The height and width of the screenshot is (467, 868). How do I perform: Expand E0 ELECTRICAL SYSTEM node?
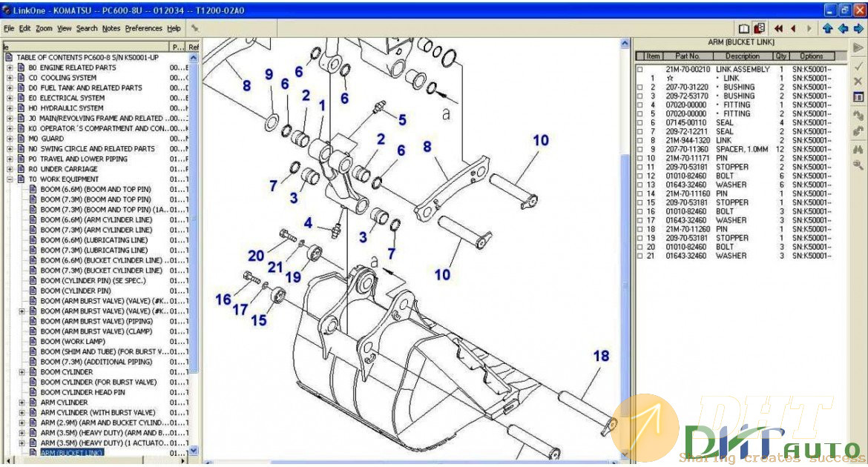tap(10, 98)
